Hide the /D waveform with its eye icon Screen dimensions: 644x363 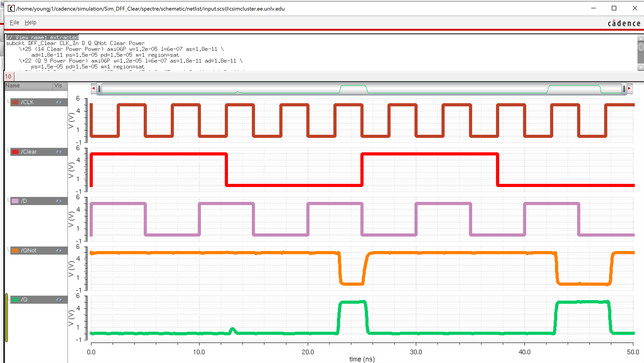[x=59, y=201]
